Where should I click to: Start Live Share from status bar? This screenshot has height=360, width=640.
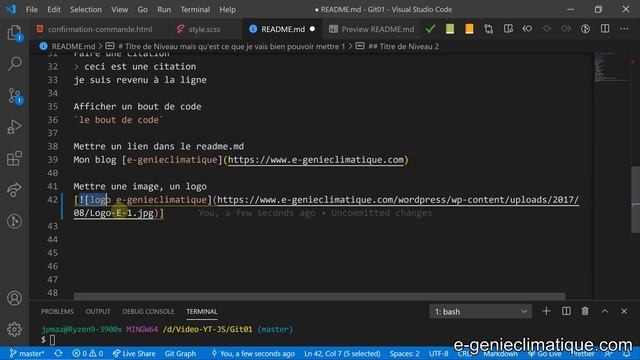[134, 353]
